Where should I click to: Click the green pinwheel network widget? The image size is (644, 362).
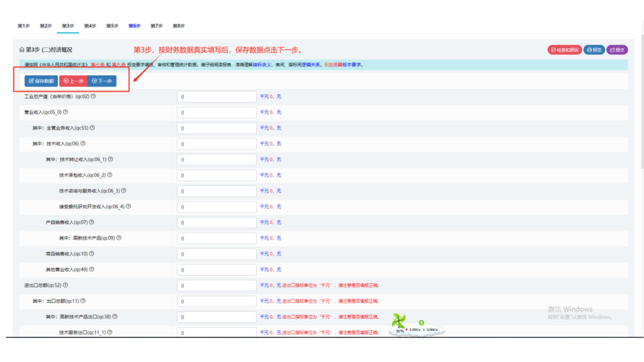398,321
